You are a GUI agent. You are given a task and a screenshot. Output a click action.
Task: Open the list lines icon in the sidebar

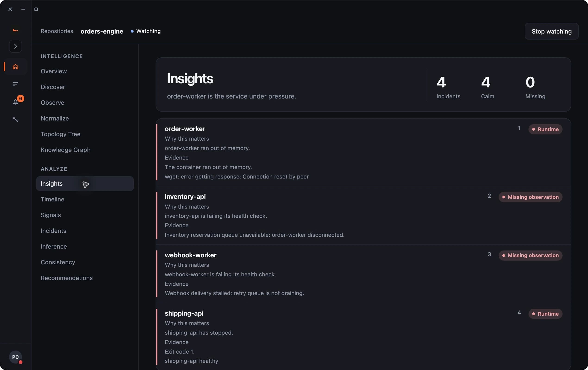15,84
